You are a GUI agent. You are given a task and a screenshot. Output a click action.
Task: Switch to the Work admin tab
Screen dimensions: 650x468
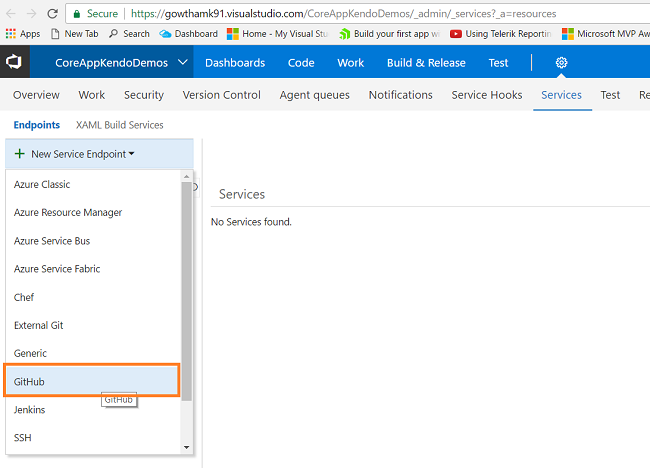92,95
